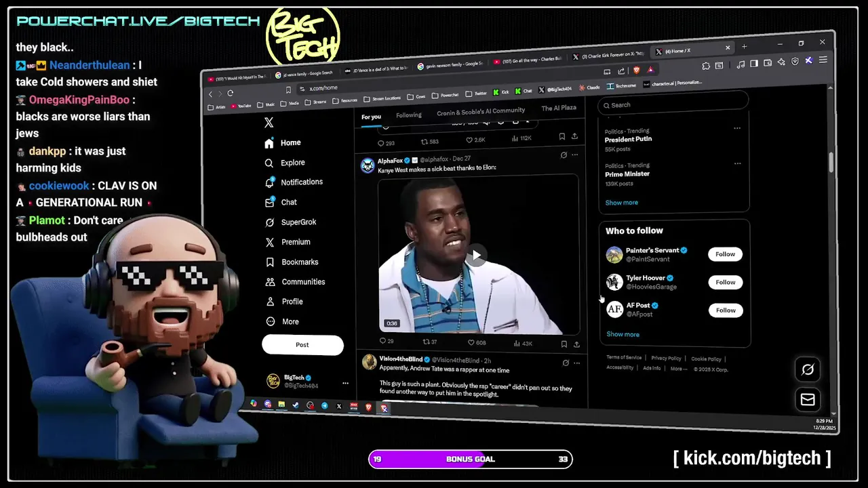Open Premium in the X sidebar
The height and width of the screenshot is (488, 868).
[x=288, y=242]
